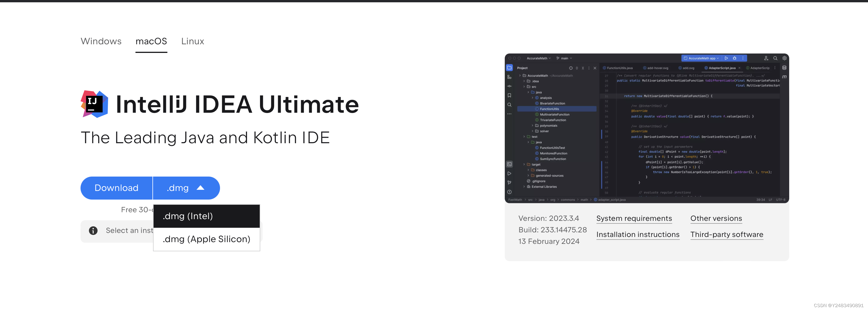Click the Debug bug icon in toolbar
Screen dimensions: 868x310
(735, 58)
